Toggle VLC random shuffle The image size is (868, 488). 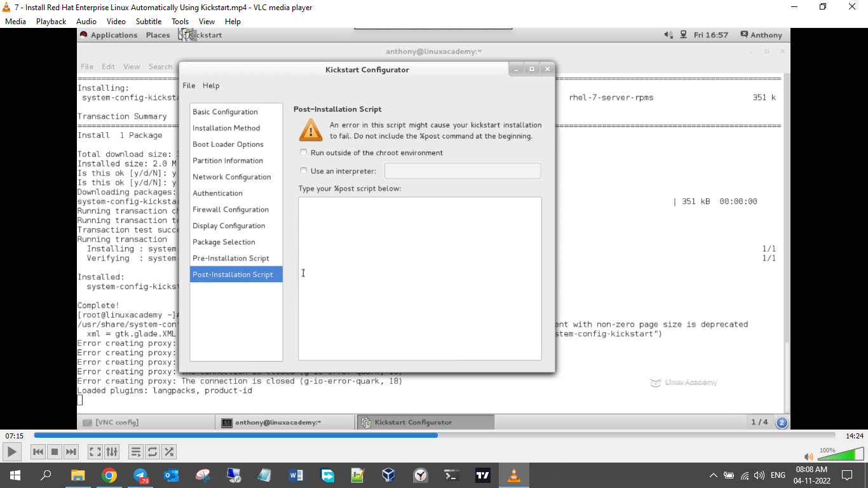(169, 452)
